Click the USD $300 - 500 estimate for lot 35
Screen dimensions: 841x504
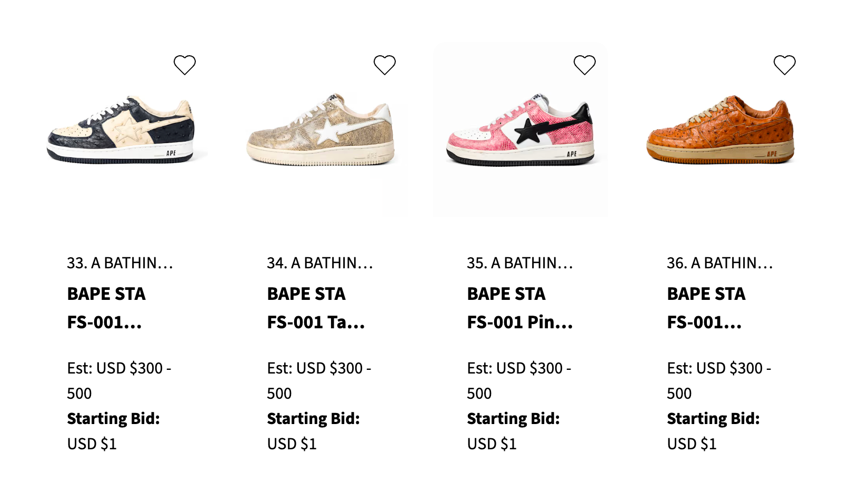pyautogui.click(x=519, y=380)
